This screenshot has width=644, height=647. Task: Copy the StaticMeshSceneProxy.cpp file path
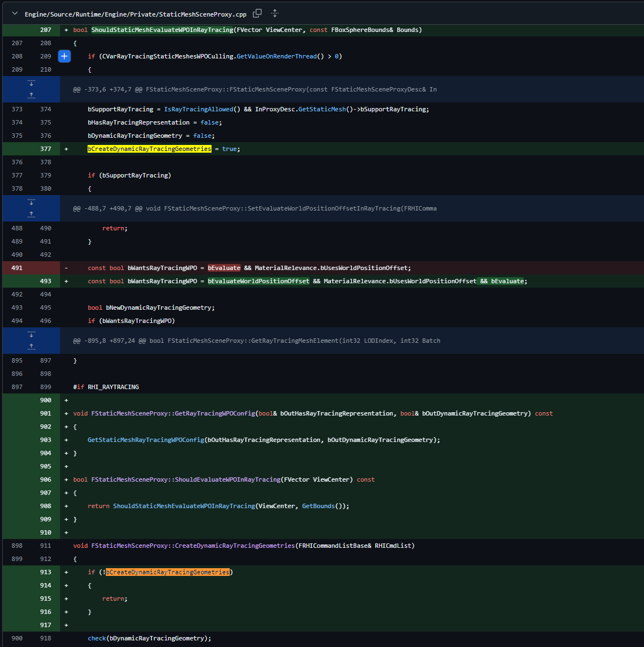[x=257, y=13]
